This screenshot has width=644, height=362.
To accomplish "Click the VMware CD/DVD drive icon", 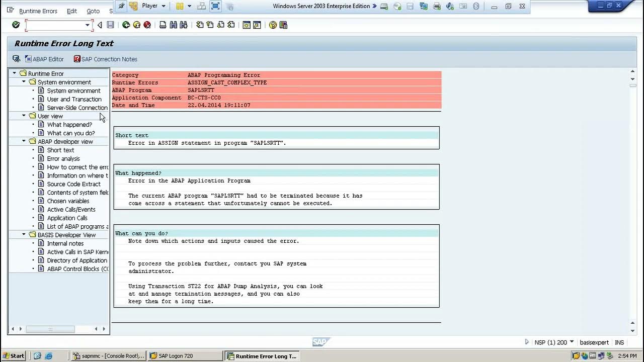I will point(397,6).
